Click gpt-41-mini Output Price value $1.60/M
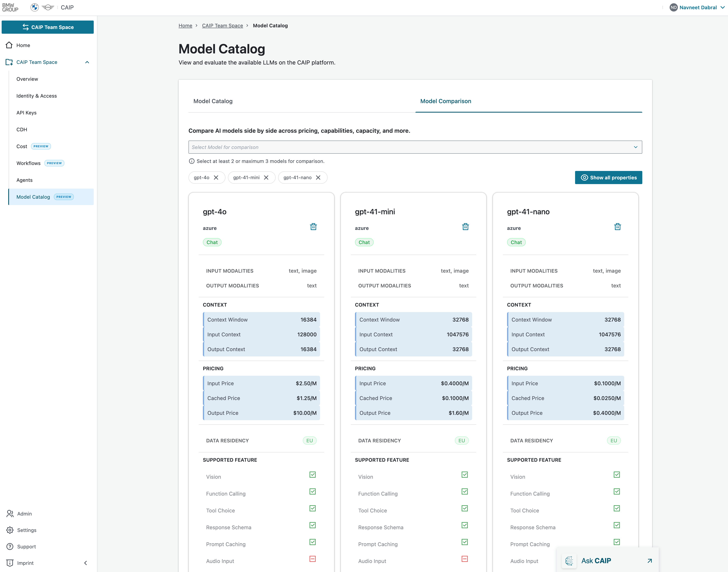The height and width of the screenshot is (572, 728). 459,413
